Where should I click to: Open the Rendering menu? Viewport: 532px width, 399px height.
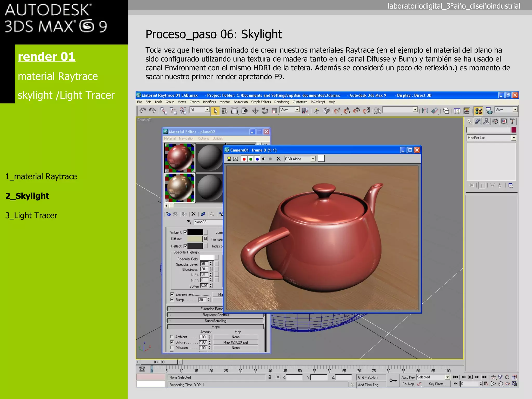282,102
